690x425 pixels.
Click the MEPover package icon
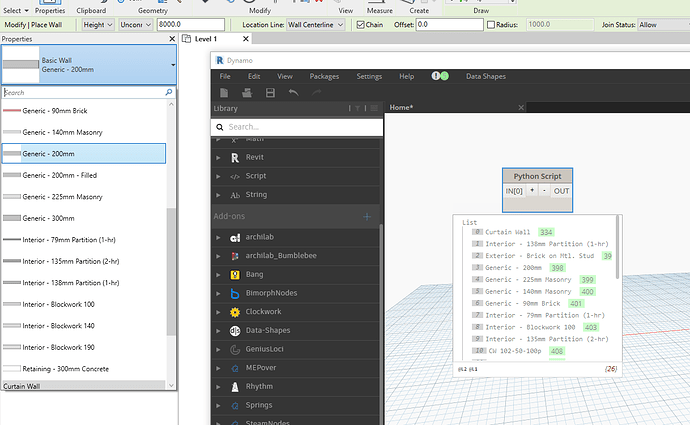235,368
